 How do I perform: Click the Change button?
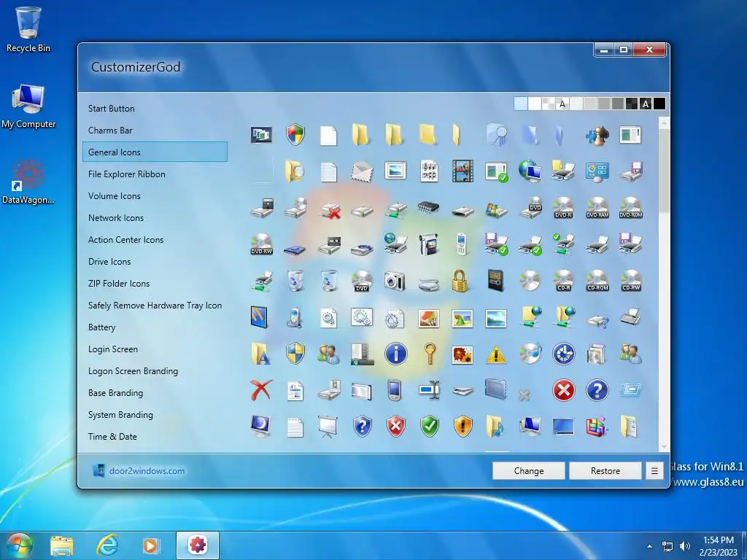(x=529, y=471)
